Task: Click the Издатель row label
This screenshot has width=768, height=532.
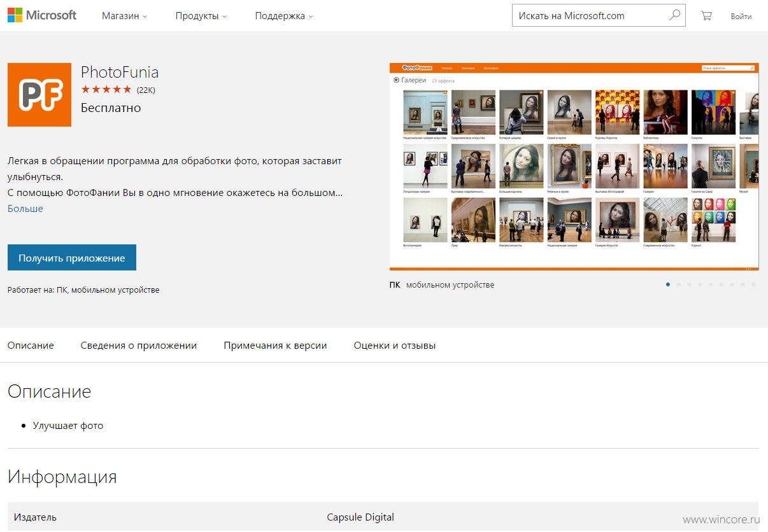Action: [x=35, y=517]
